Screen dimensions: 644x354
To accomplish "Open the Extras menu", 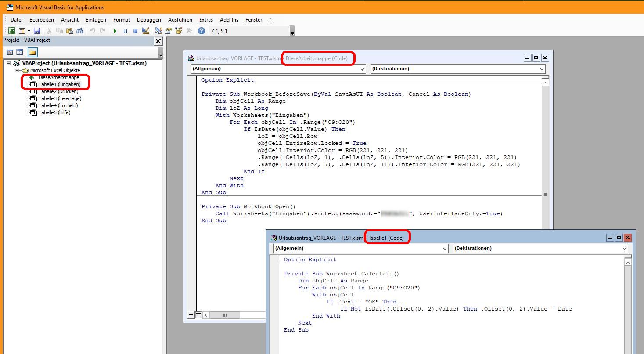I will pyautogui.click(x=206, y=20).
